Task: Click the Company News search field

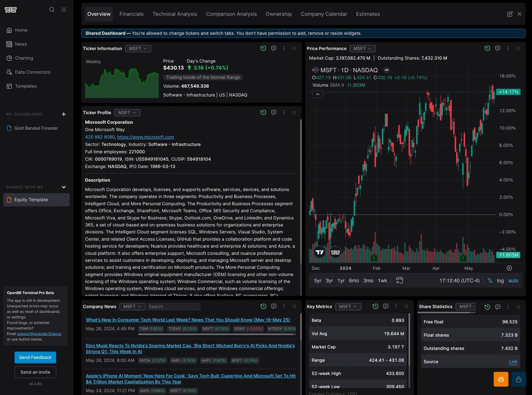Action: point(174,307)
